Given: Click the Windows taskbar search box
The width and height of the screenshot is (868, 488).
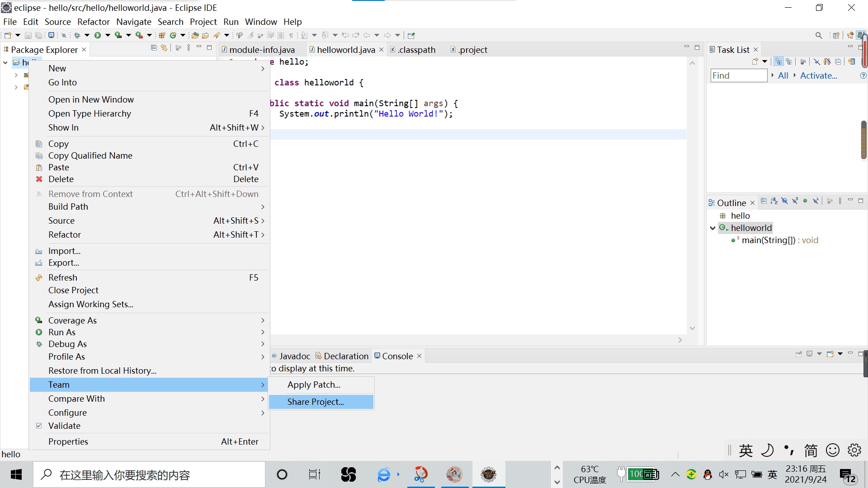Looking at the screenshot, I should [x=149, y=474].
